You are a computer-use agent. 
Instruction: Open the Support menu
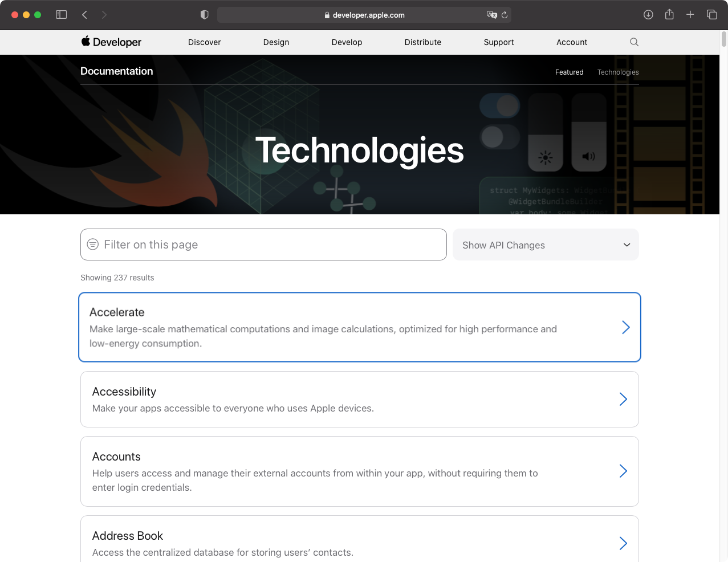(x=499, y=42)
